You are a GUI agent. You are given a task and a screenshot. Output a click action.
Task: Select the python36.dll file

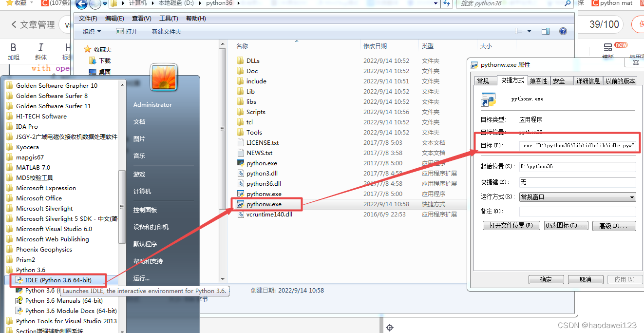coord(259,184)
